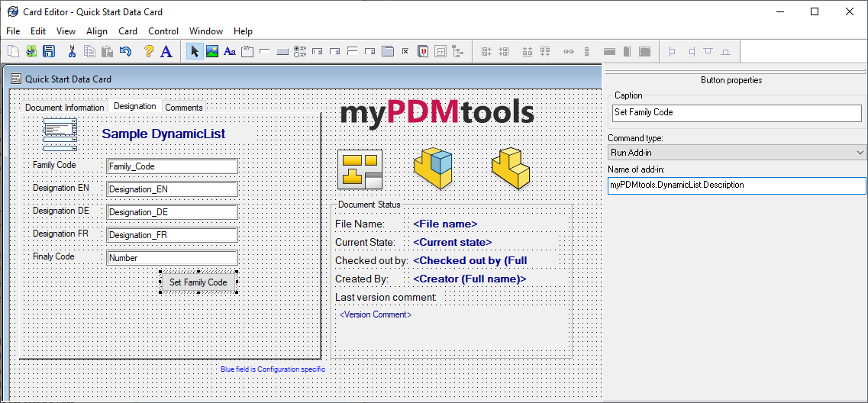Select the checkbox control tool icon
The width and height of the screenshot is (868, 403).
(405, 51)
